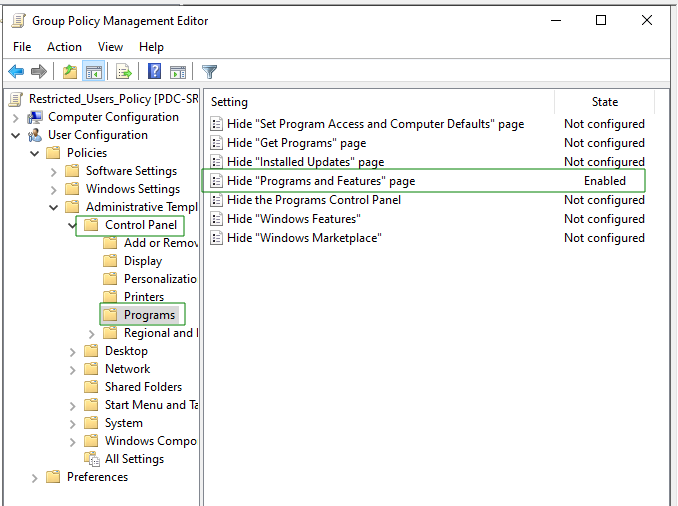678x506 pixels.
Task: Click the All Settings icon
Action: 92,459
